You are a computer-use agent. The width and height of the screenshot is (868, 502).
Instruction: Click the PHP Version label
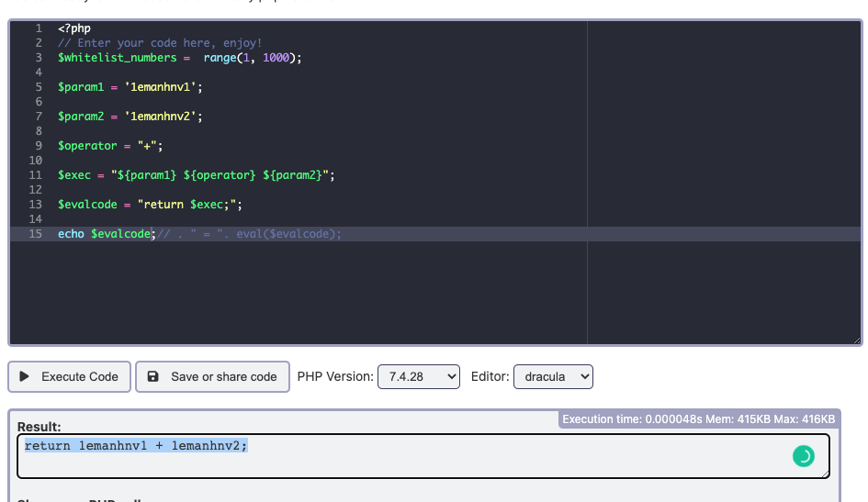point(335,376)
